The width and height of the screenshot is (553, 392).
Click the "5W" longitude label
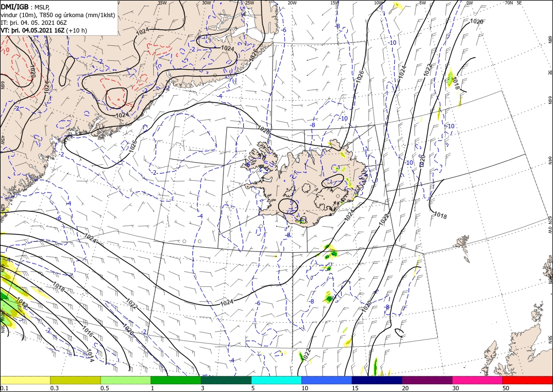(423, 3)
